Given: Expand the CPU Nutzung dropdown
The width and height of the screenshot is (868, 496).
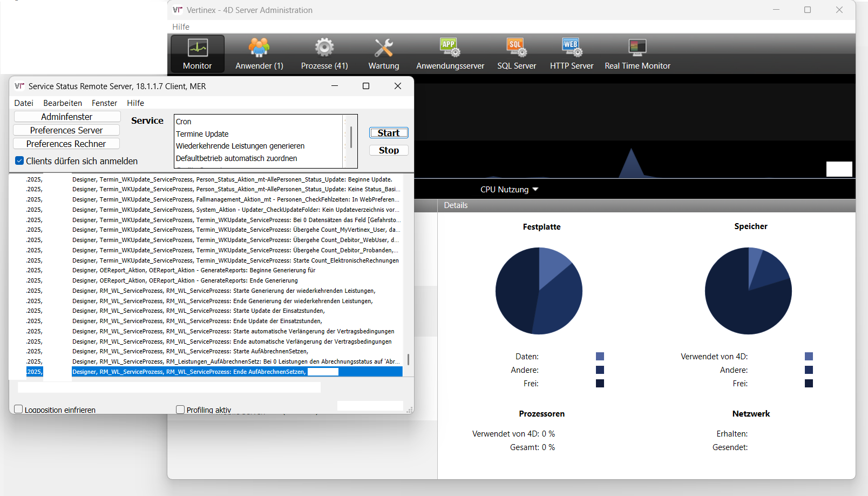Looking at the screenshot, I should (x=509, y=190).
